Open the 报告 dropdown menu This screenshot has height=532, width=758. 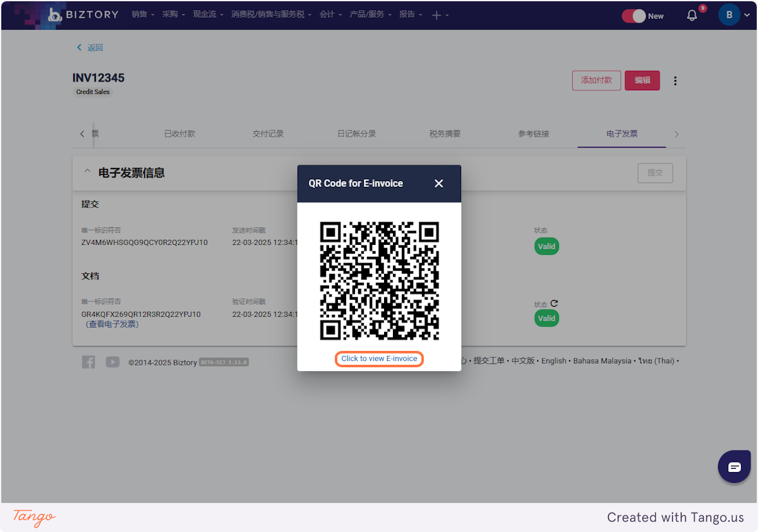pos(411,15)
